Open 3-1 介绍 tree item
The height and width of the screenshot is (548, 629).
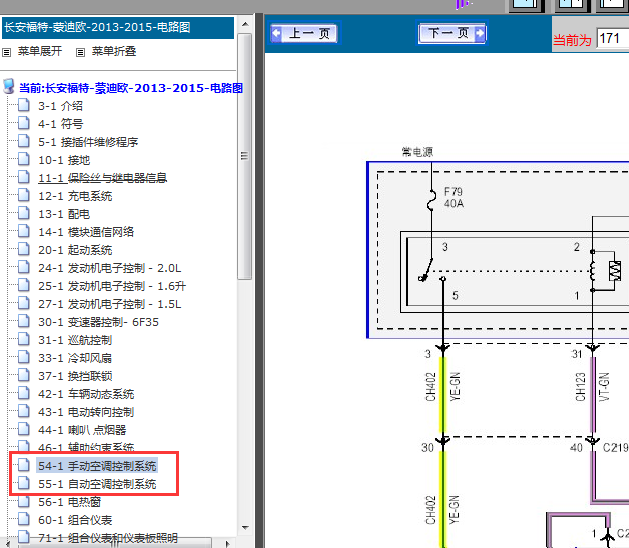pos(60,106)
